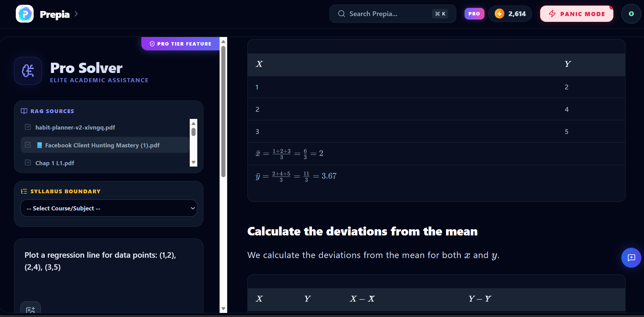The image size is (644, 317).
Task: Click the Pro Solver brain icon
Action: 28,71
